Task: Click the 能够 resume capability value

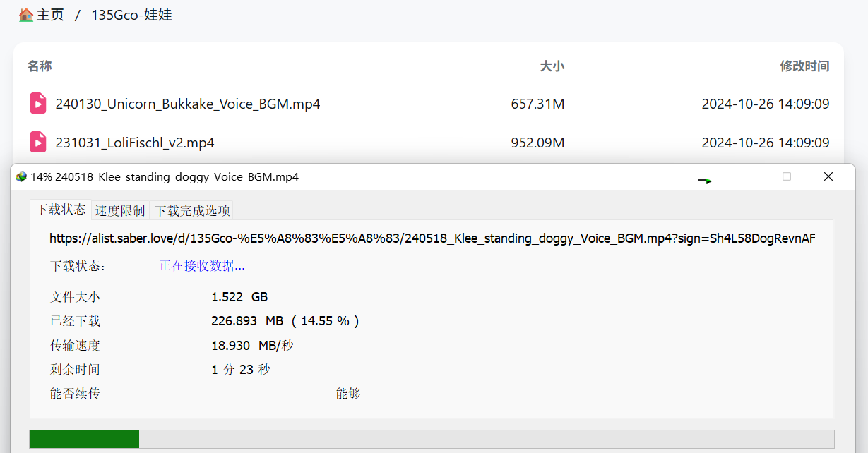Action: click(x=348, y=393)
